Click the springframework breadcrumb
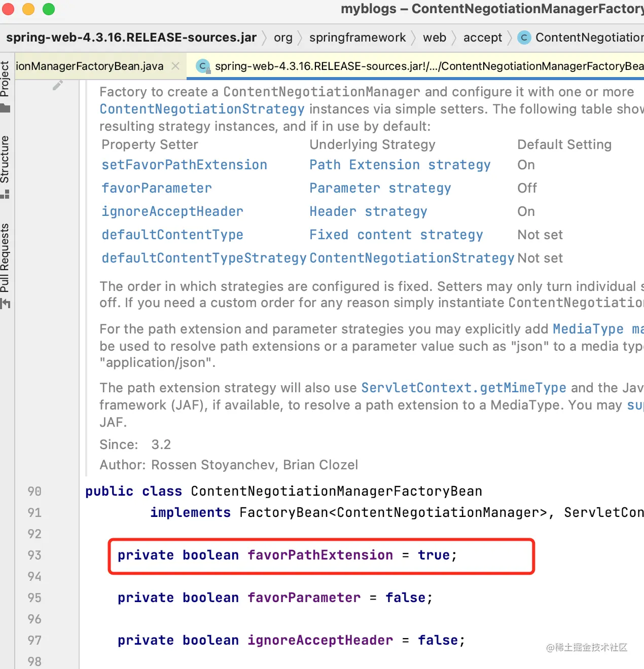 [357, 38]
